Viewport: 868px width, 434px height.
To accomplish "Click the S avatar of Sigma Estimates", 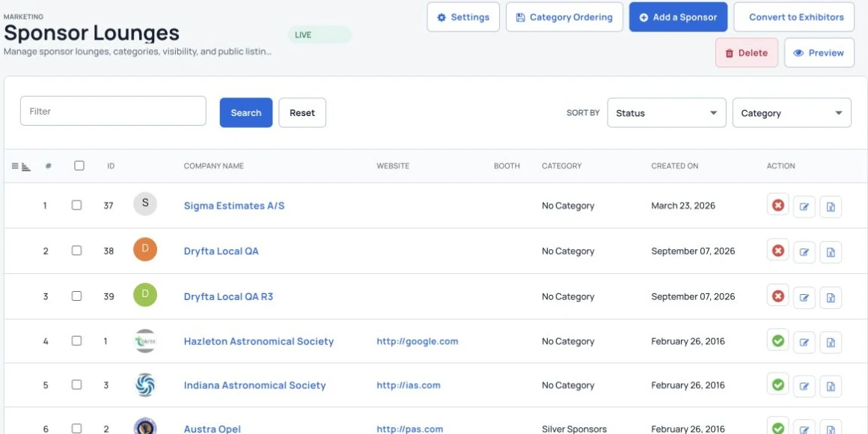I will point(145,204).
